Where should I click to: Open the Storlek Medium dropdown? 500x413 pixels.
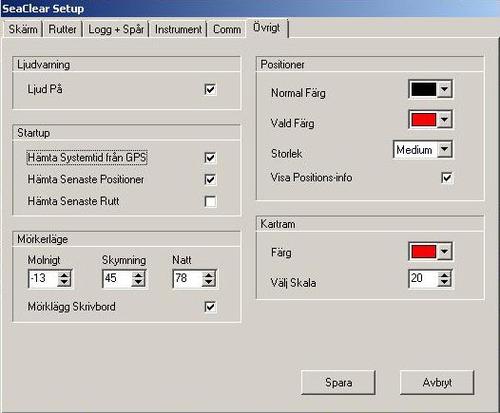coord(444,149)
